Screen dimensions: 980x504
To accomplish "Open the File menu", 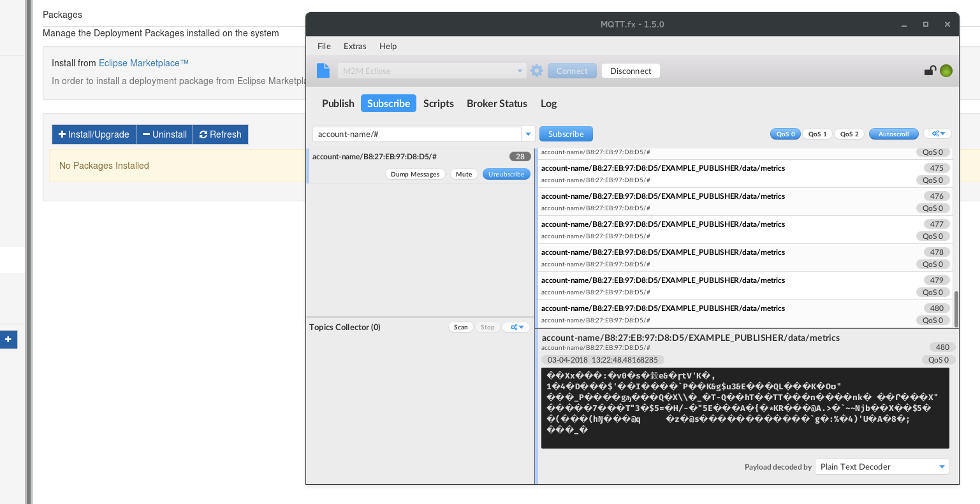I will point(324,46).
